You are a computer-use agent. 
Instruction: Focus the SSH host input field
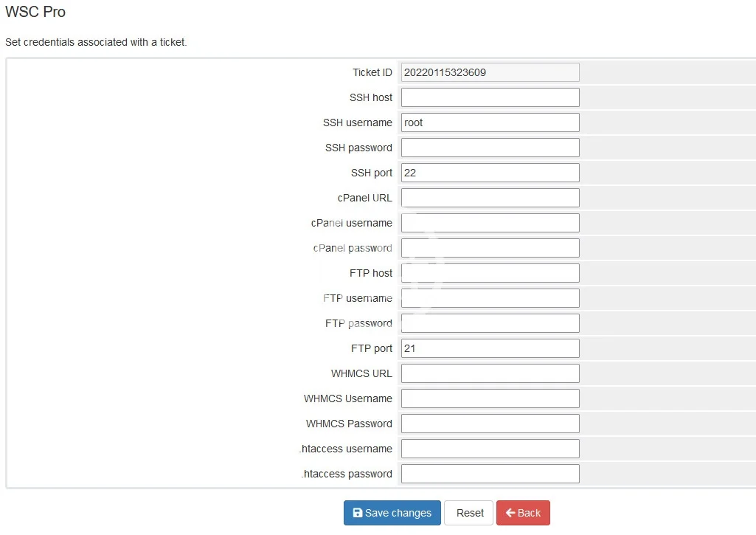point(490,97)
